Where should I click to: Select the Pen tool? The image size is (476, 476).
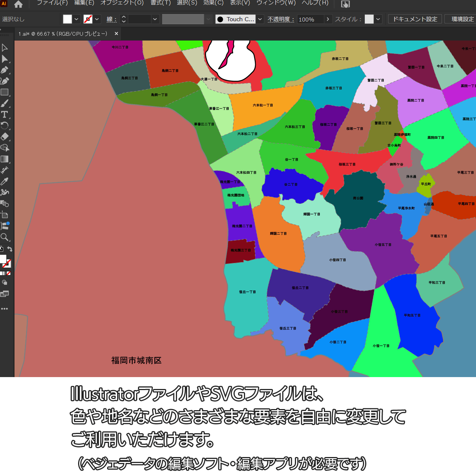coord(5,70)
